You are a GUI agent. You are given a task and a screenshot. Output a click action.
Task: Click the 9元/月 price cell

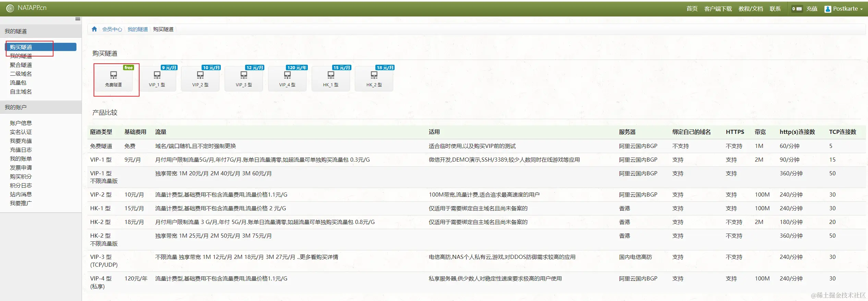(133, 160)
